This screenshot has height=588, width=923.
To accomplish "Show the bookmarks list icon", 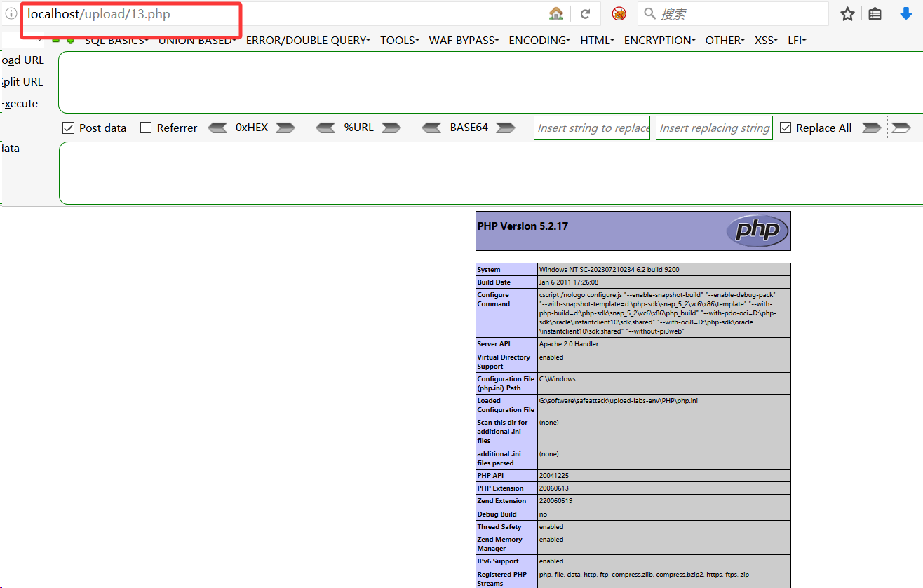I will point(875,13).
